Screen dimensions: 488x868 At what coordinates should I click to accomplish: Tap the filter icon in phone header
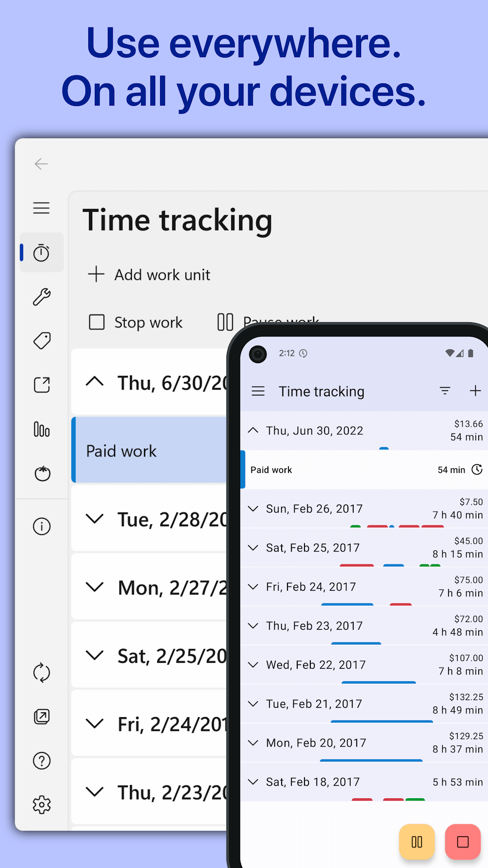(445, 391)
